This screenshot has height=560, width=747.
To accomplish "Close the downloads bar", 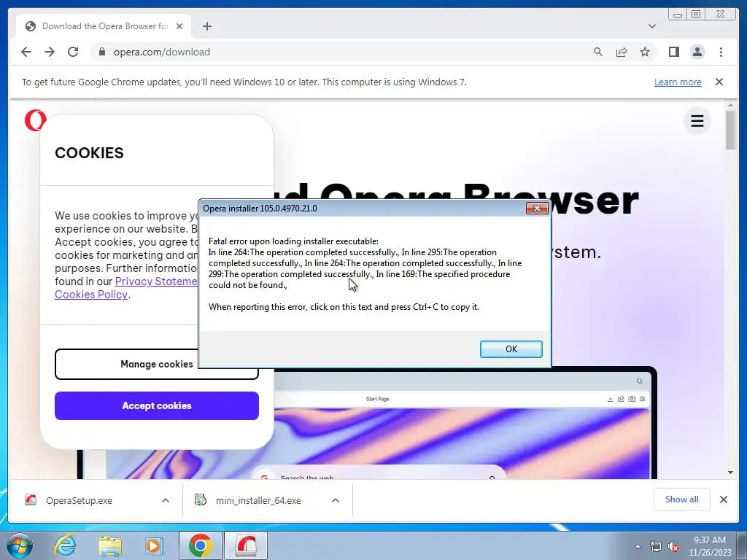I will (x=723, y=499).
